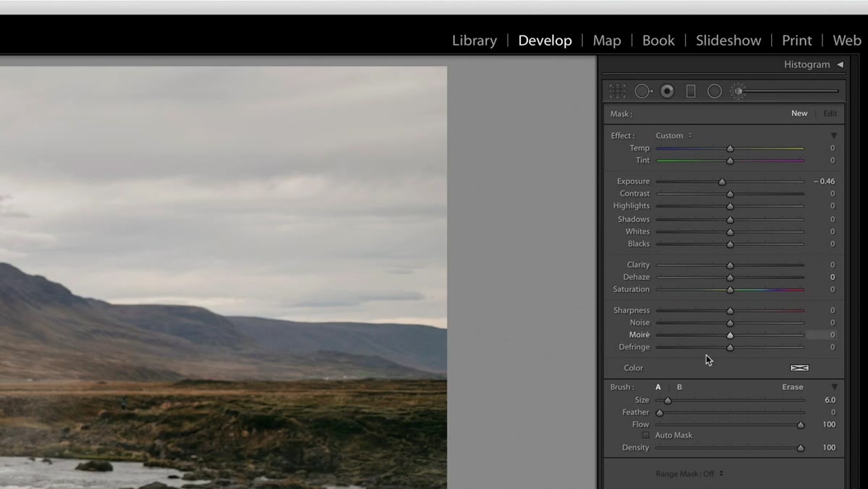The height and width of the screenshot is (489, 868).
Task: Click the Exposure slider handle
Action: pos(722,182)
